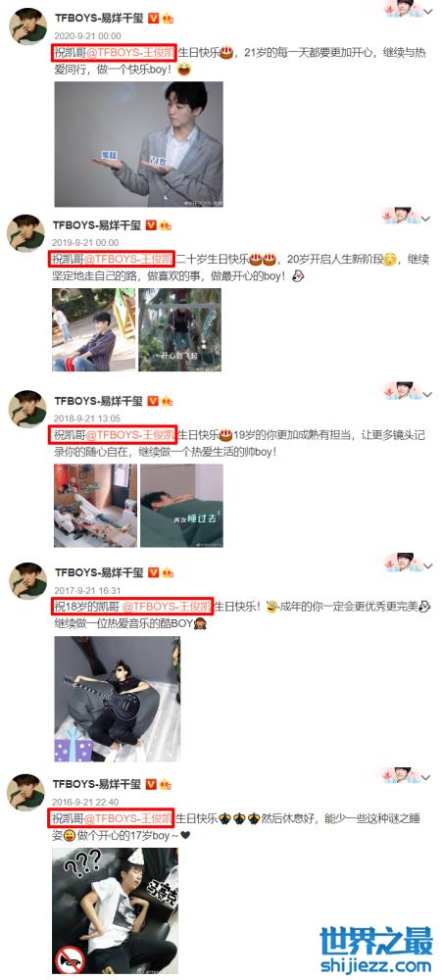The height and width of the screenshot is (980, 442).
Task: Open the 再次睡过去 sleeping photo thumbnail
Action: tap(181, 506)
